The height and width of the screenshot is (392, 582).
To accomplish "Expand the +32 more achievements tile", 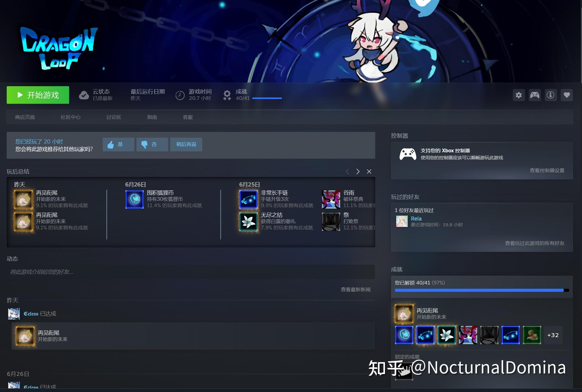I will [x=553, y=335].
